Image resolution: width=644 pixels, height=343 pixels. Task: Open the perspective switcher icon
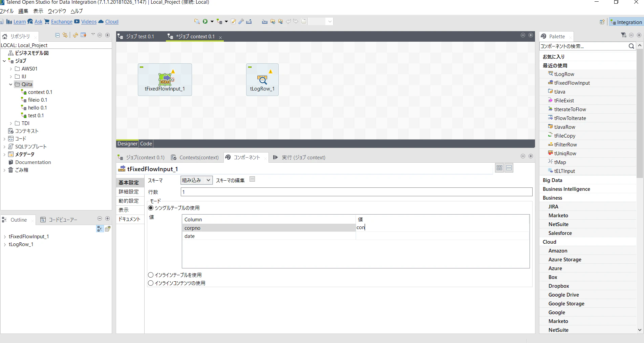(x=602, y=22)
